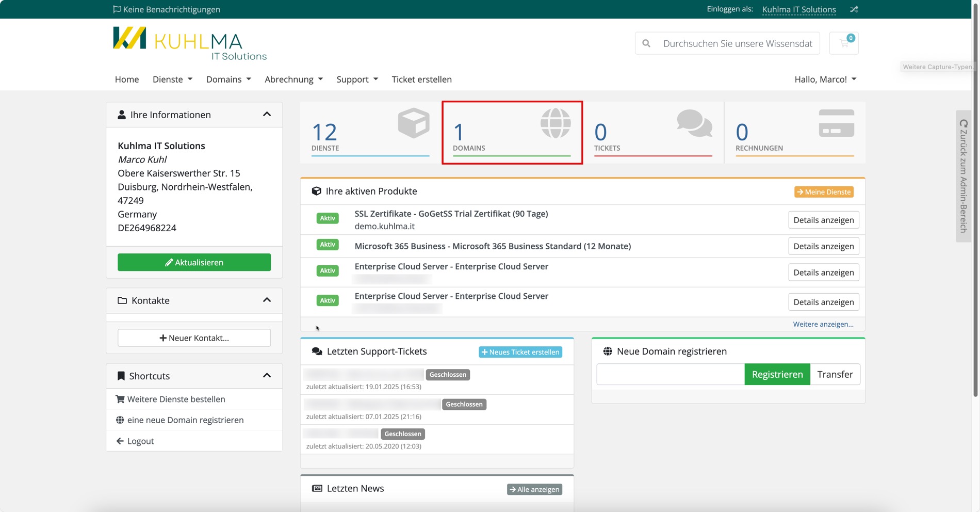
Task: Open the Hallo, Marco! user menu
Action: click(825, 79)
